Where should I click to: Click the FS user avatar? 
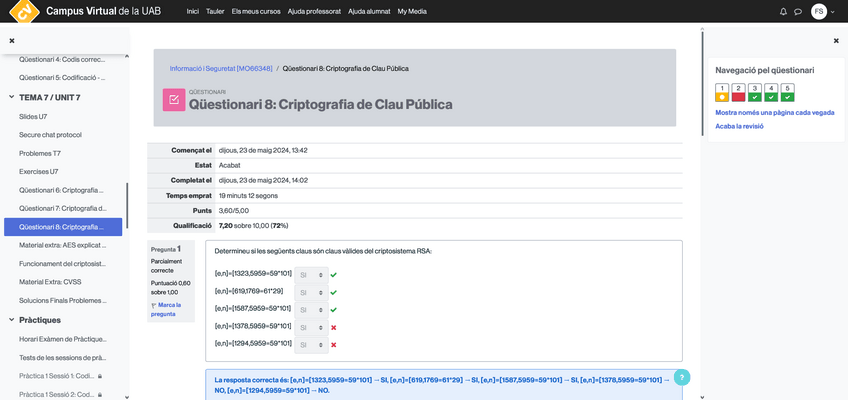819,12
